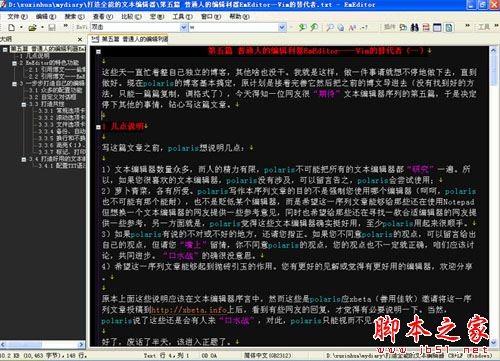Click the New file toolbar icon
Image resolution: width=500 pixels, height=361 pixels.
11,28
